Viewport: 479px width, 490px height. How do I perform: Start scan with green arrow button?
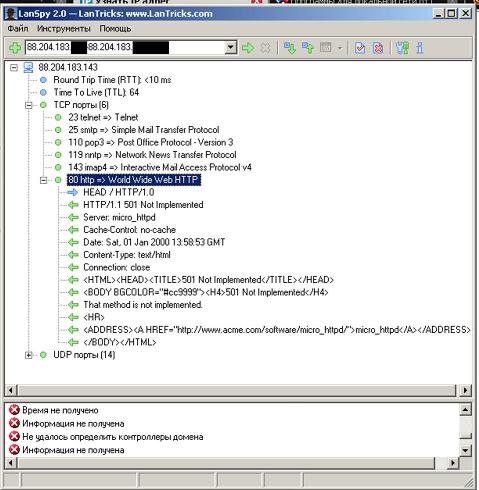(x=248, y=48)
